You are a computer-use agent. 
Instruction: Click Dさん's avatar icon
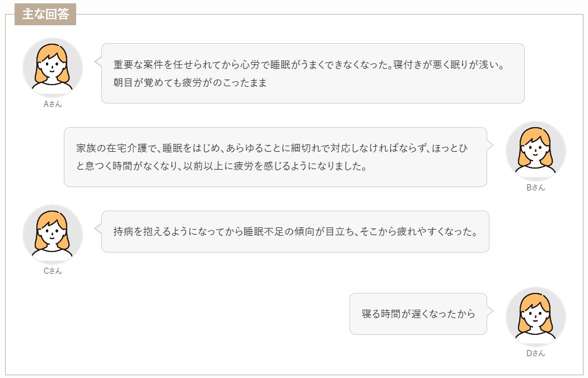coord(535,317)
